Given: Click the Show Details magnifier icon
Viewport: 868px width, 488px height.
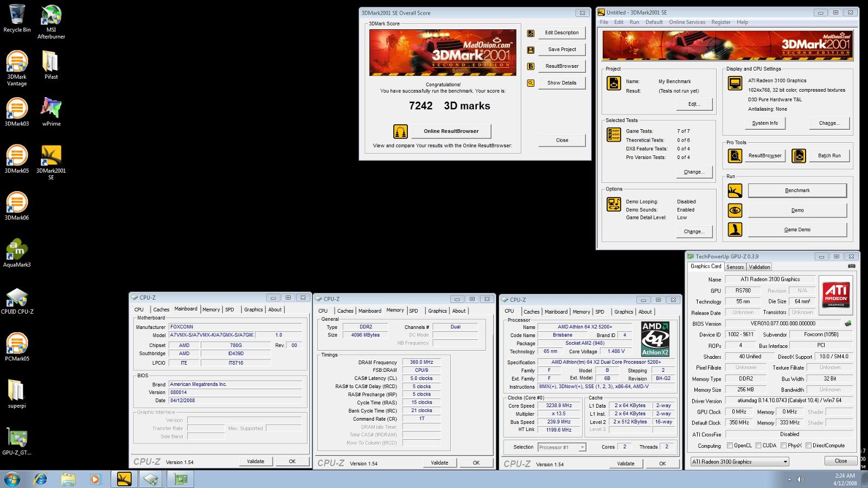Looking at the screenshot, I should (531, 83).
